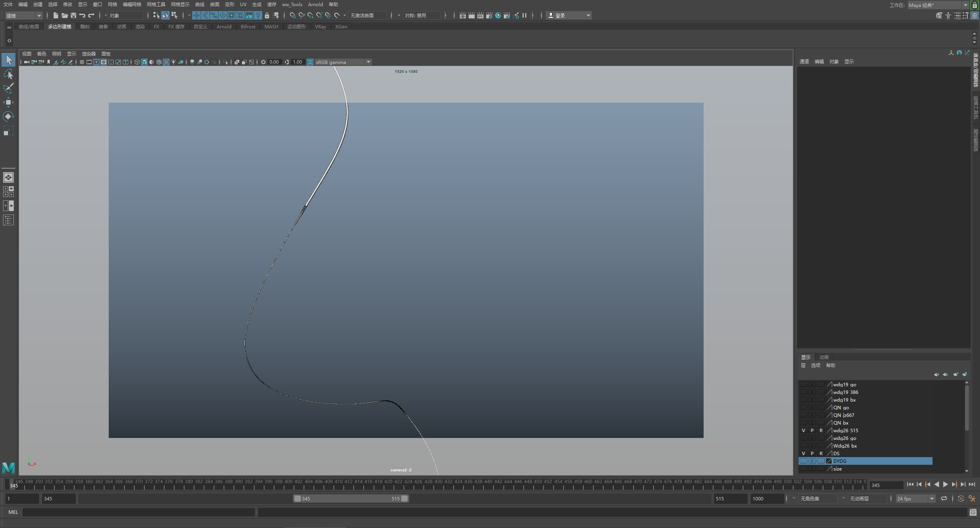Create a new scene with the page icon
This screenshot has height=528, width=980.
(56, 15)
